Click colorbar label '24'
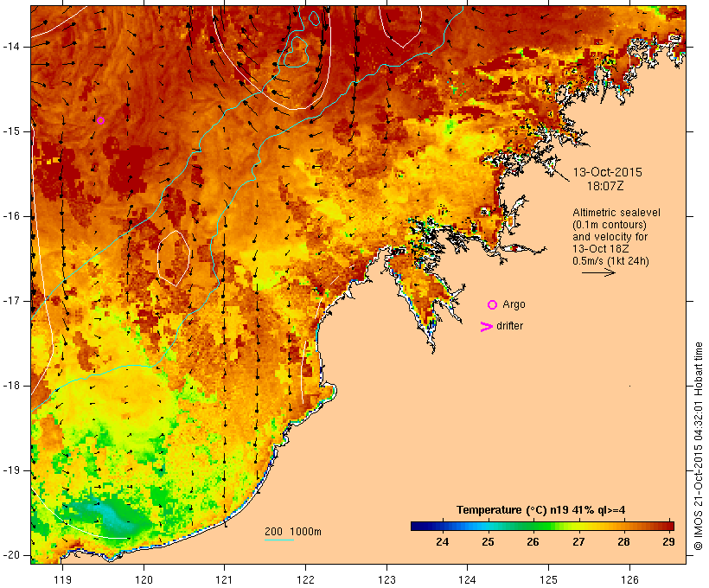Image resolution: width=709 pixels, height=588 pixels. [x=442, y=541]
